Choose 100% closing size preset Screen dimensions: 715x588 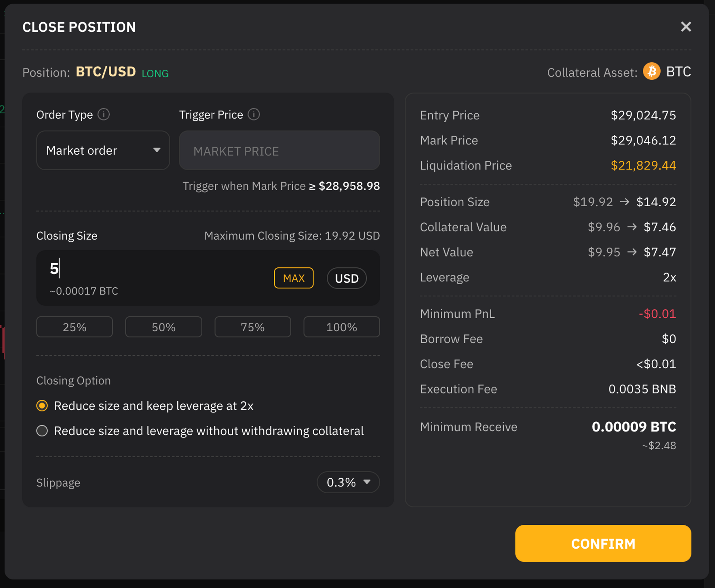341,327
